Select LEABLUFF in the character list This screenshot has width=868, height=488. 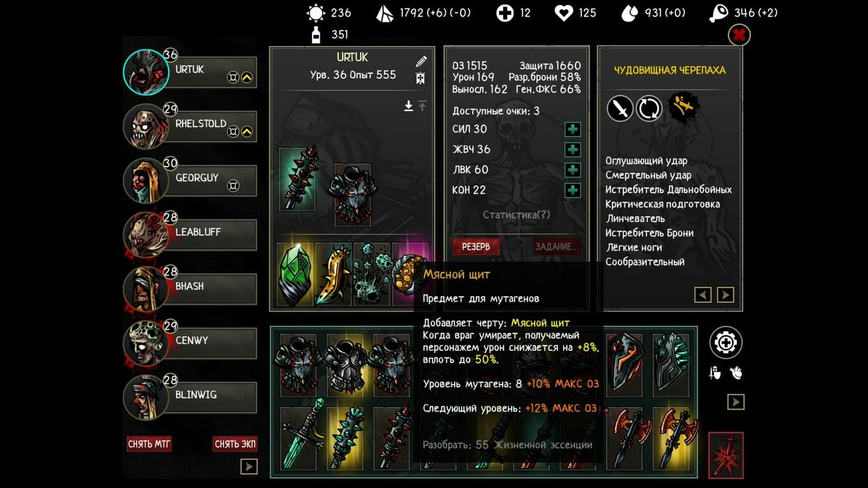click(x=190, y=234)
